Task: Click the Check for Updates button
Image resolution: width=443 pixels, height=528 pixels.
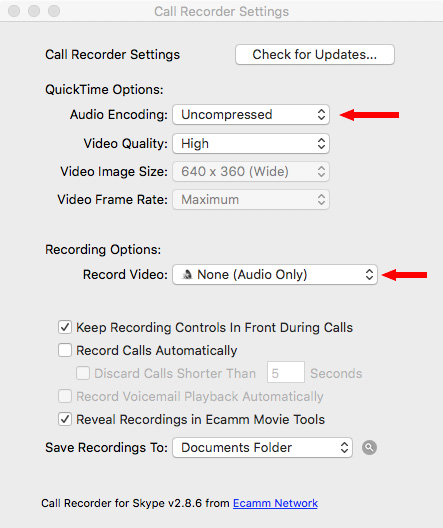Action: pyautogui.click(x=315, y=55)
